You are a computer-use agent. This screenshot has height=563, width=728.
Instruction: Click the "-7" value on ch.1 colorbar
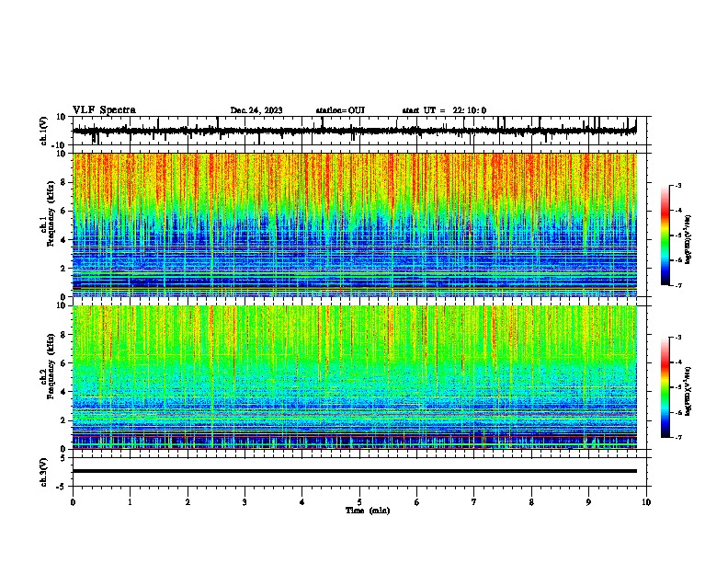(x=678, y=286)
